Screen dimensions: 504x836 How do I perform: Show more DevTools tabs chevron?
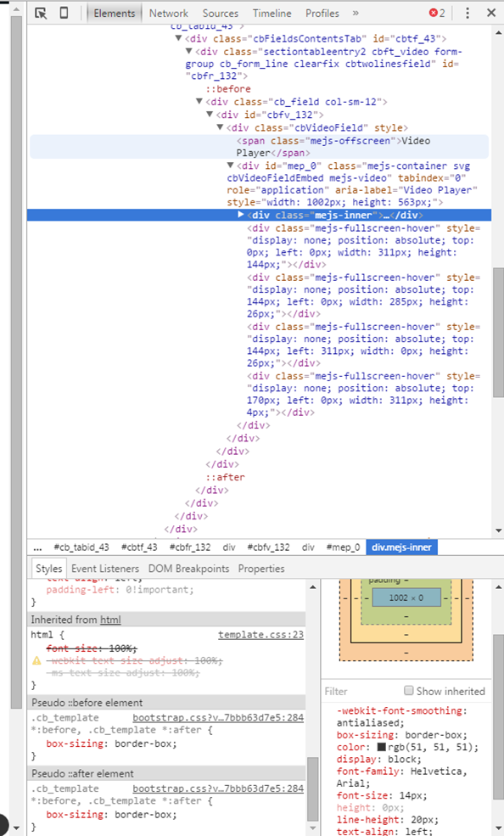click(x=356, y=13)
